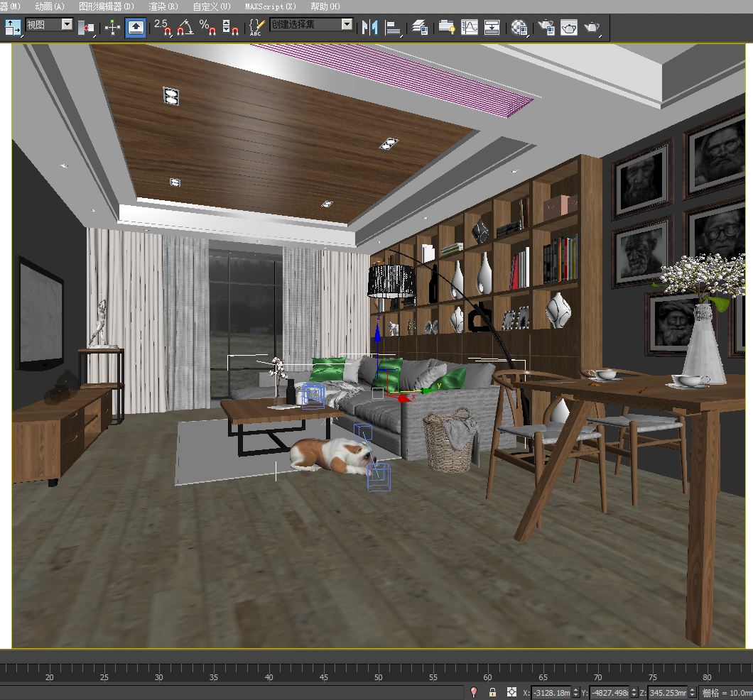753x700 pixels.
Task: Toggle keyboard shortcut override button
Action: tap(136, 28)
